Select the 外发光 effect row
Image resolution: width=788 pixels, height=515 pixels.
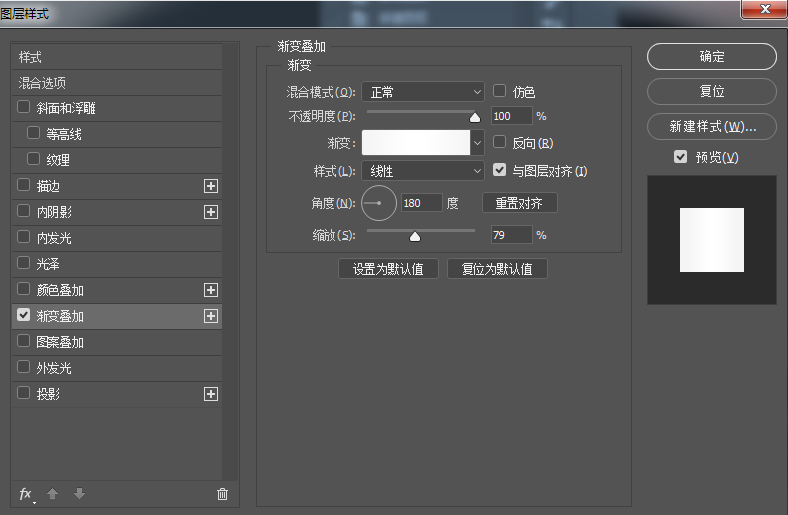(117, 368)
